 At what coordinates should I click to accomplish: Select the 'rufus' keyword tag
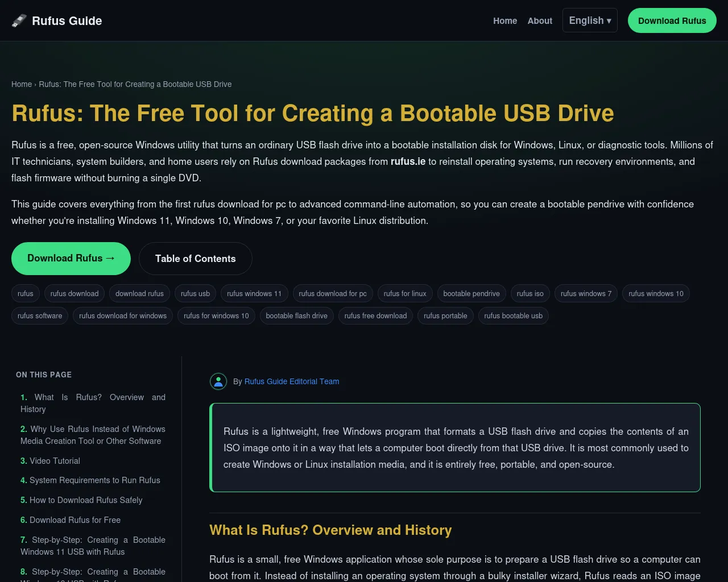click(x=26, y=293)
